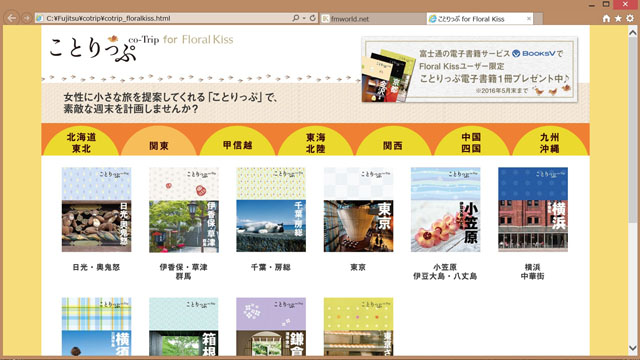Switch to the fmworld.net tab
The width and height of the screenshot is (640, 360).
pyautogui.click(x=373, y=19)
